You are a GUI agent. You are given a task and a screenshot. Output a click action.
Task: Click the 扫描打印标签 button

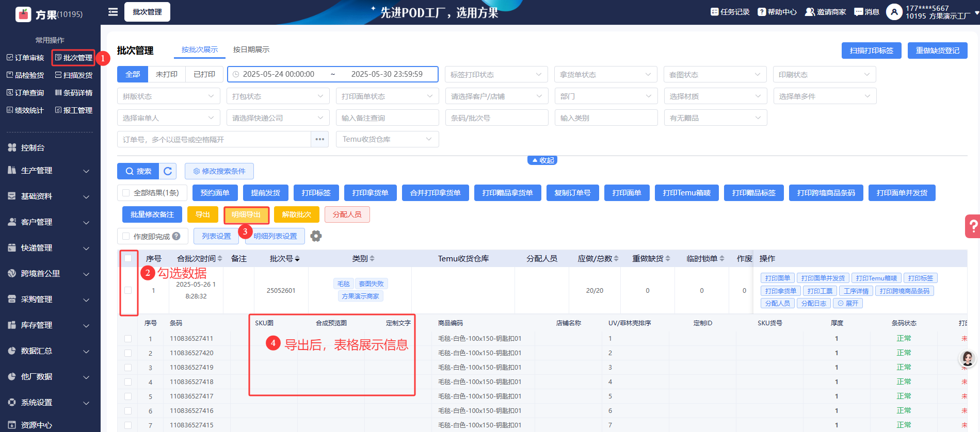pos(871,51)
